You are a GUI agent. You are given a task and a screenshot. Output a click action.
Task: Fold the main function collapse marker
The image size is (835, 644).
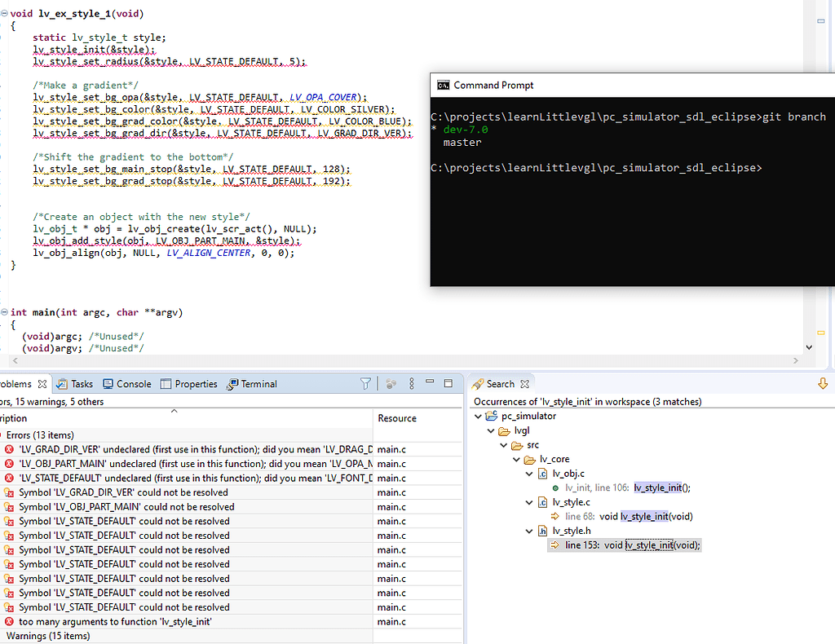(x=4, y=312)
